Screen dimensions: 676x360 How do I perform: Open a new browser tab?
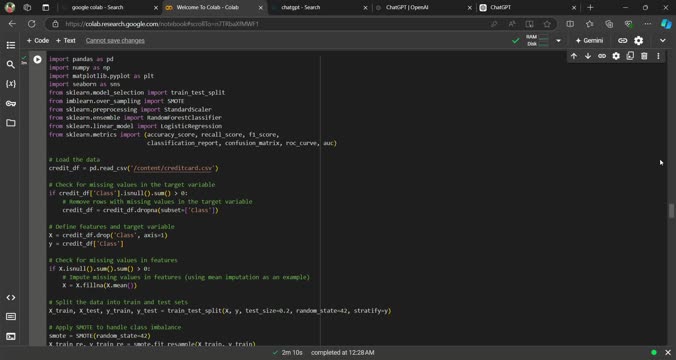(x=590, y=7)
